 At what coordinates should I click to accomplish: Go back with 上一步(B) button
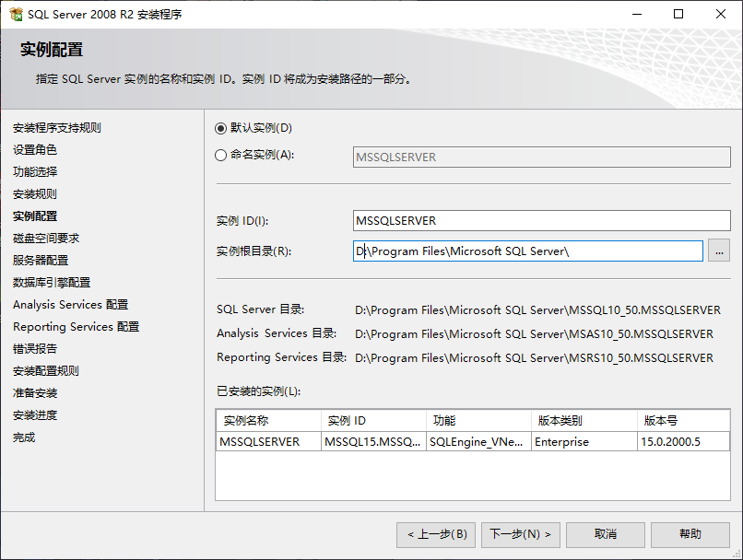pyautogui.click(x=436, y=534)
